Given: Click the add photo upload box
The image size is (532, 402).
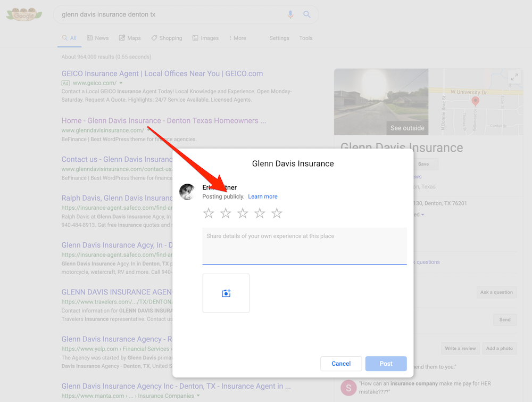Looking at the screenshot, I should tap(226, 293).
